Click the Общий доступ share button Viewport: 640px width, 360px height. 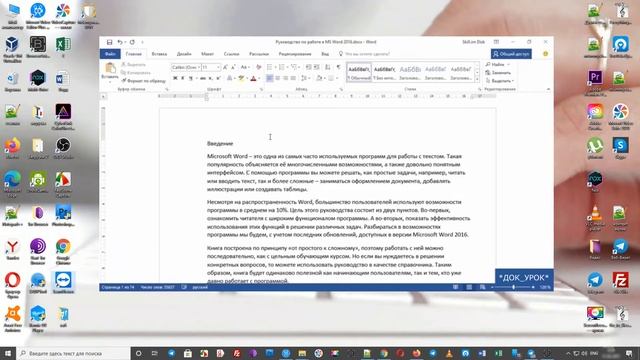(x=511, y=54)
